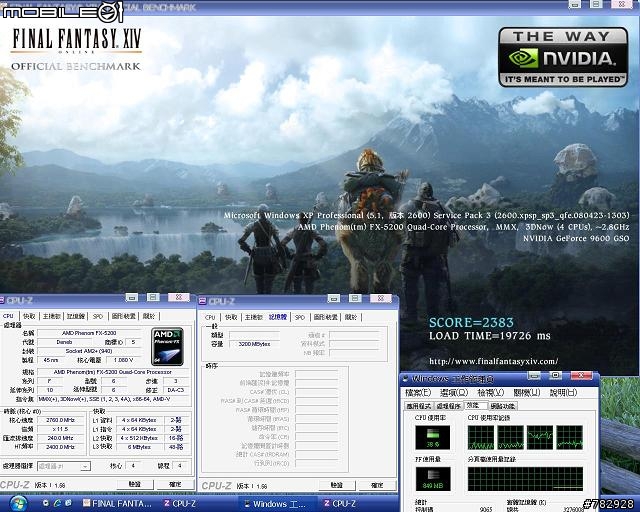The width and height of the screenshot is (640, 512).
Task: Click the 2400.0 MHz HT link field
Action: 60,447
